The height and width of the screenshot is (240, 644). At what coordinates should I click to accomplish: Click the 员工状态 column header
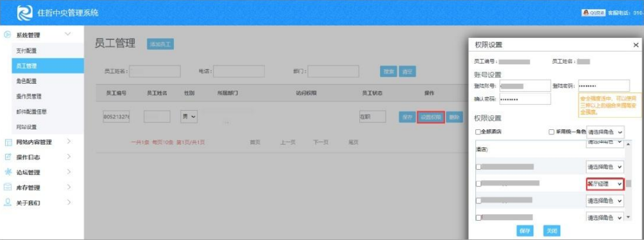click(x=372, y=93)
